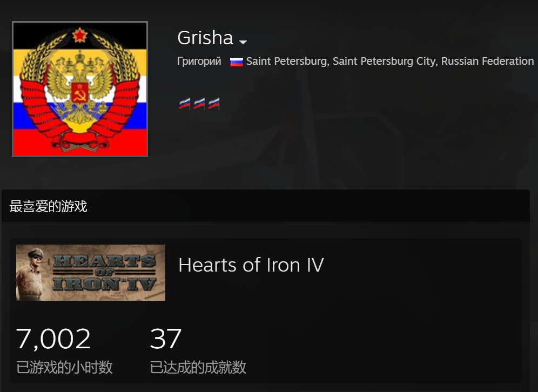
Task: Click the Grisha profile name
Action: 205,37
